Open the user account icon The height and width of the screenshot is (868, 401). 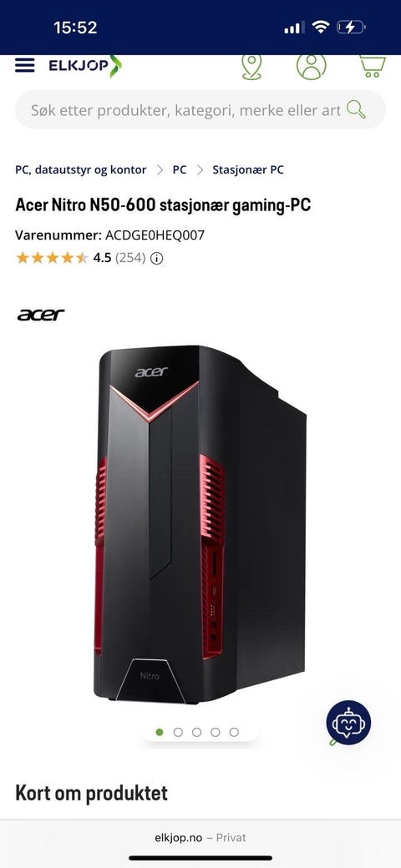pyautogui.click(x=312, y=66)
